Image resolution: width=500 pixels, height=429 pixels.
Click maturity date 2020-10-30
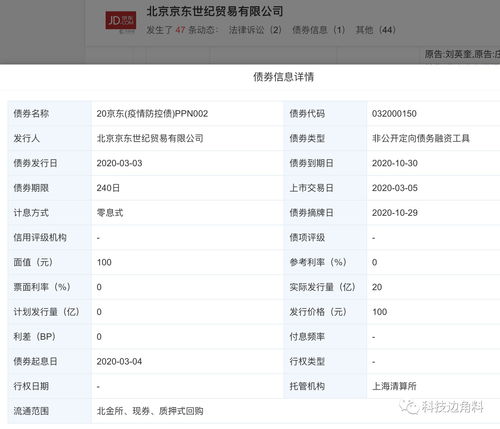(395, 163)
